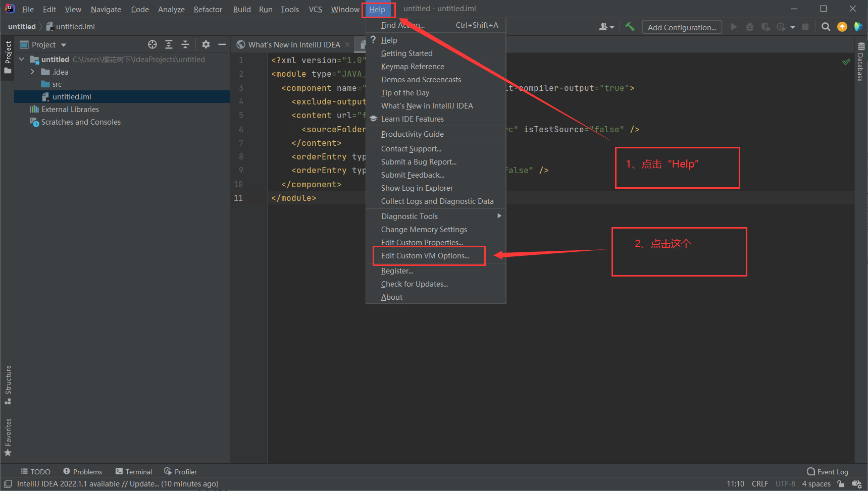Open the Favorites tool window
The image size is (868, 491).
(8, 437)
